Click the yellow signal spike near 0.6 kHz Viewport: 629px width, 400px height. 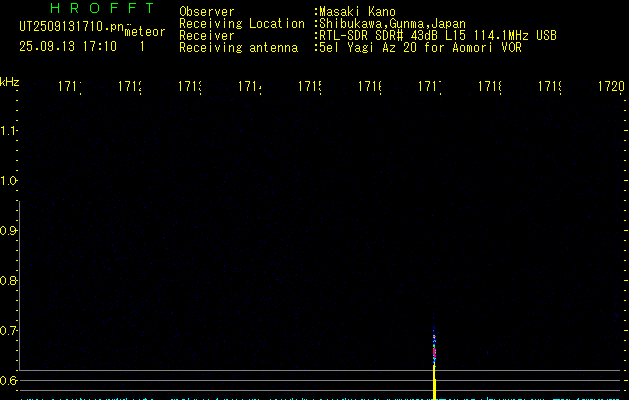coord(434,382)
